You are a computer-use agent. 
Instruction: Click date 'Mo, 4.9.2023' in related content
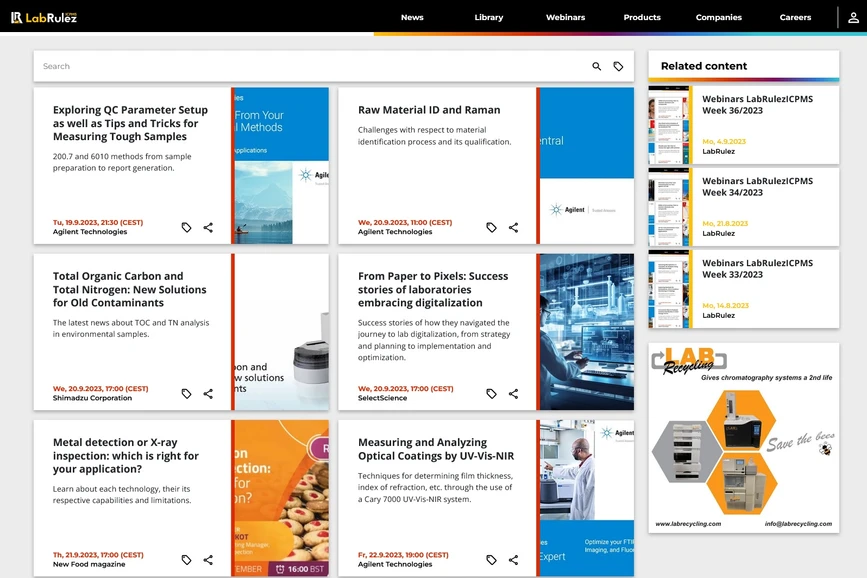click(724, 142)
